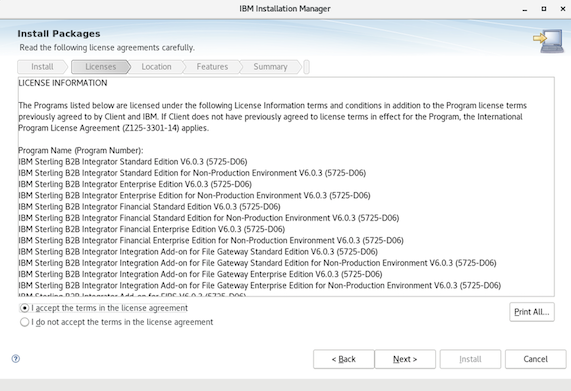This screenshot has height=391, width=571.
Task: Cancel the package installation
Action: pyautogui.click(x=535, y=359)
